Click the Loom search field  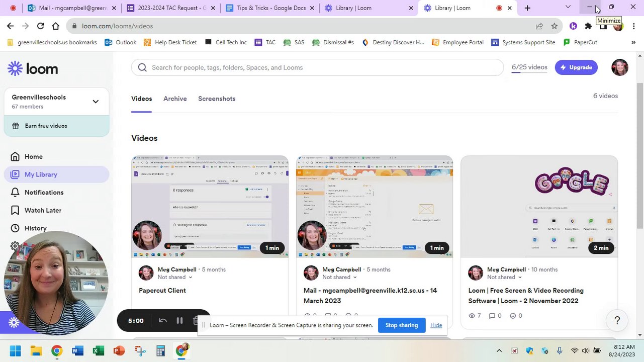point(317,67)
